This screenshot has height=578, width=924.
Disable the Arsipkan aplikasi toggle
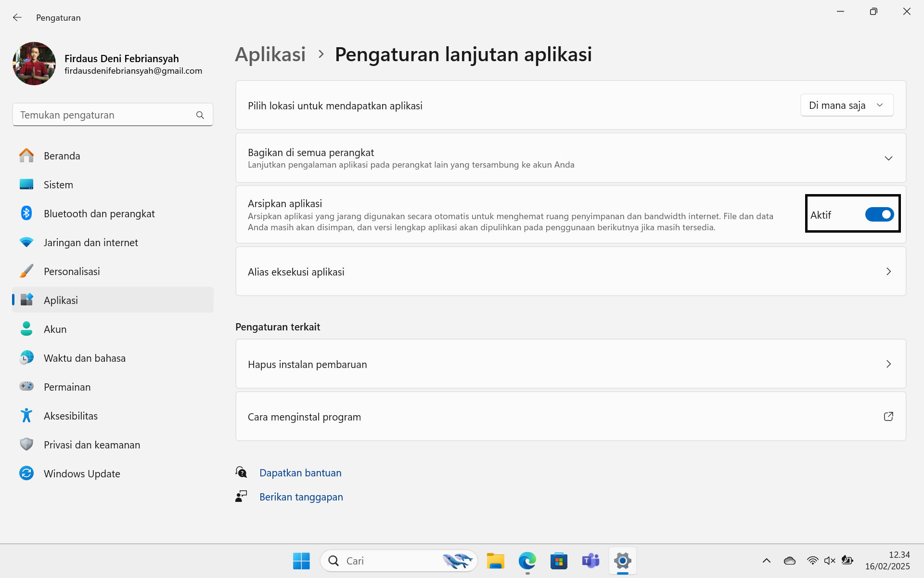pos(879,214)
